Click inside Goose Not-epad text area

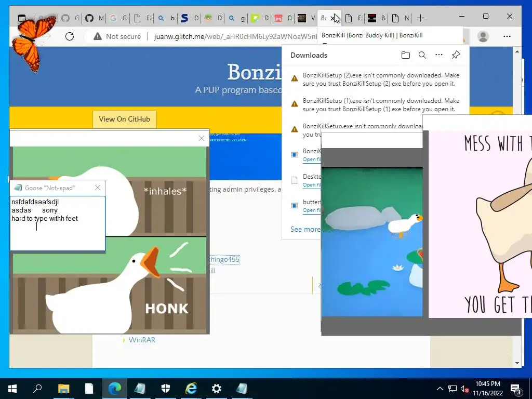[58, 223]
